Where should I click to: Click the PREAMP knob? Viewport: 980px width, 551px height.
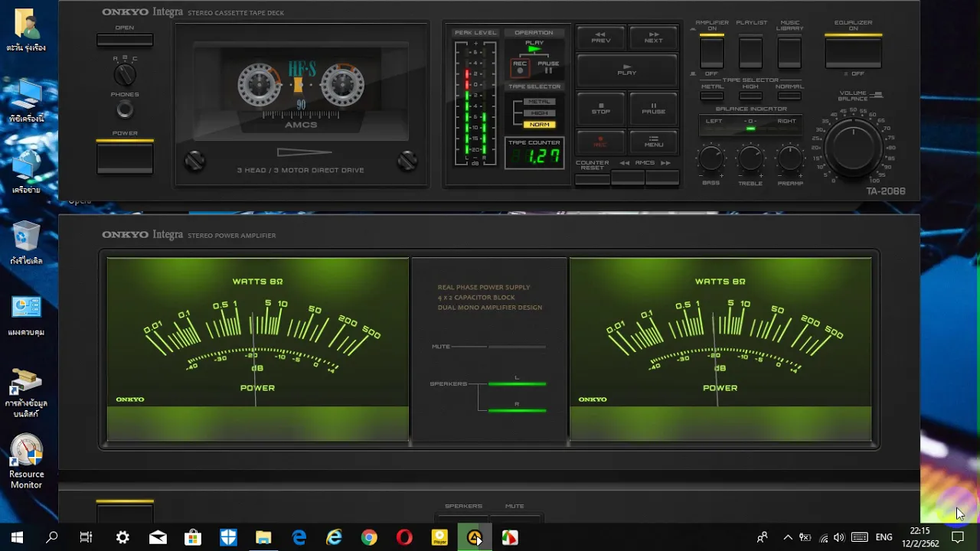click(x=789, y=158)
